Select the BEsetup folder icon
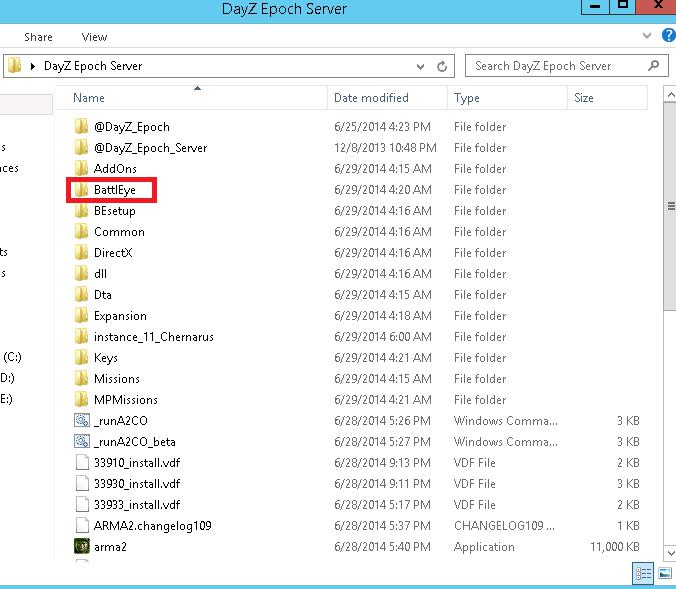Image resolution: width=676 pixels, height=589 pixels. (x=81, y=211)
